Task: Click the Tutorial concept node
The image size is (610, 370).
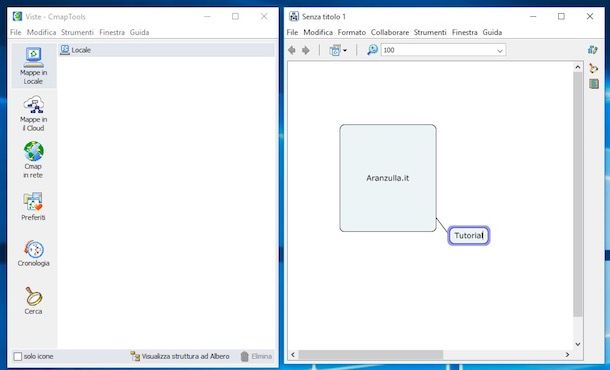Action: click(469, 235)
